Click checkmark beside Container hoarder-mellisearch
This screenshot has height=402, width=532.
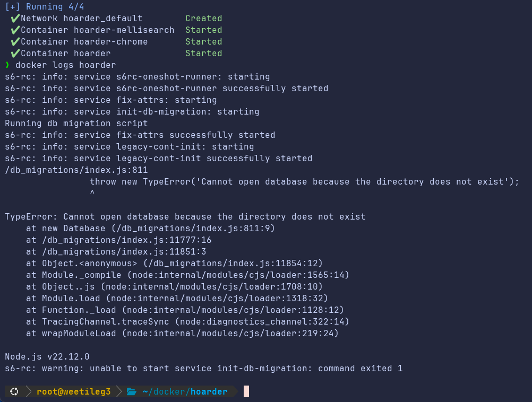(15, 30)
